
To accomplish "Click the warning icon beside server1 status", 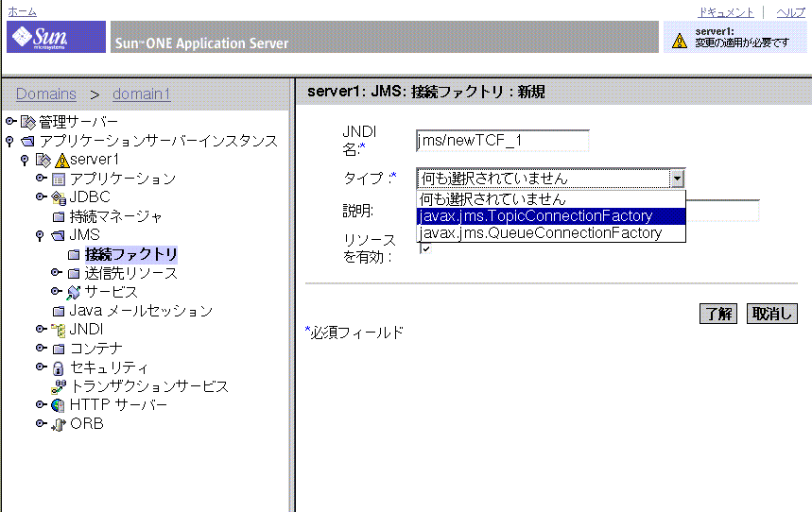I will tap(680, 41).
